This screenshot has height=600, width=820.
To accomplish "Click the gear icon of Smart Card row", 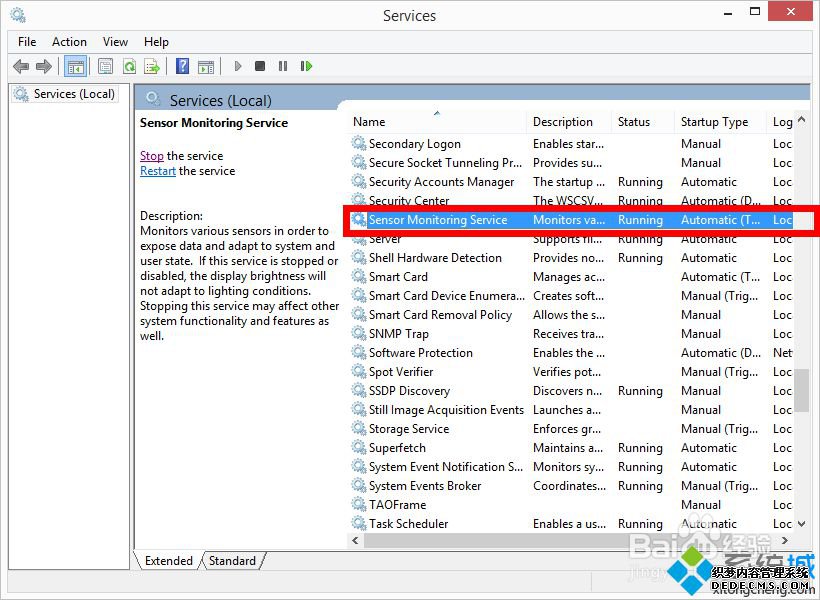I will (x=359, y=276).
